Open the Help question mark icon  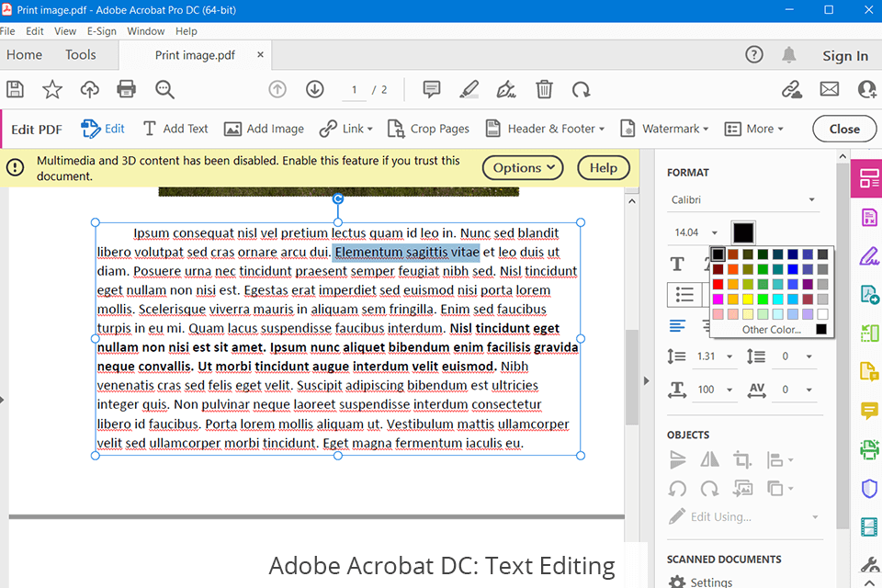(753, 54)
